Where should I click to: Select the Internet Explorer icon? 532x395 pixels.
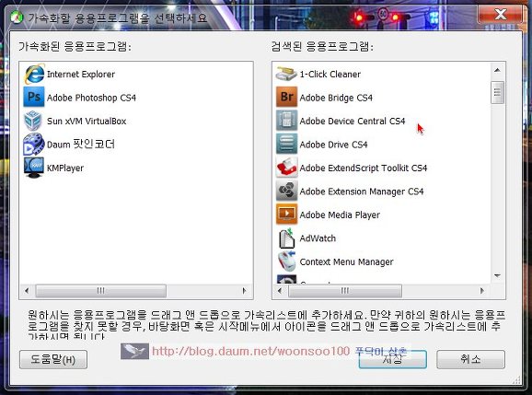(34, 74)
